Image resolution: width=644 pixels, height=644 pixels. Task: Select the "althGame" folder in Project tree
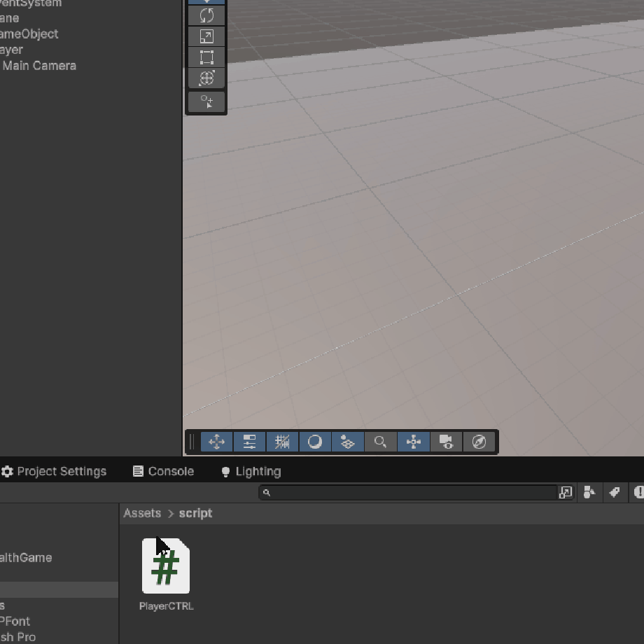26,558
